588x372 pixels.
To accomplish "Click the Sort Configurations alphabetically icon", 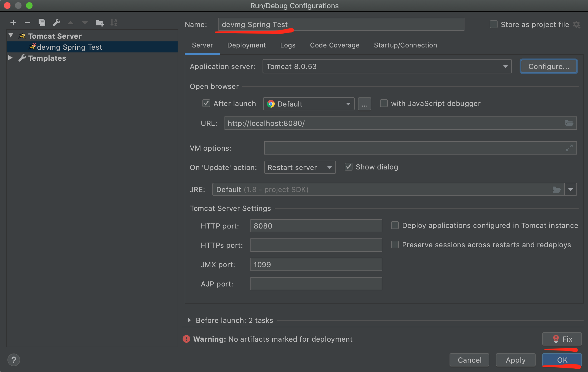I will (x=114, y=23).
